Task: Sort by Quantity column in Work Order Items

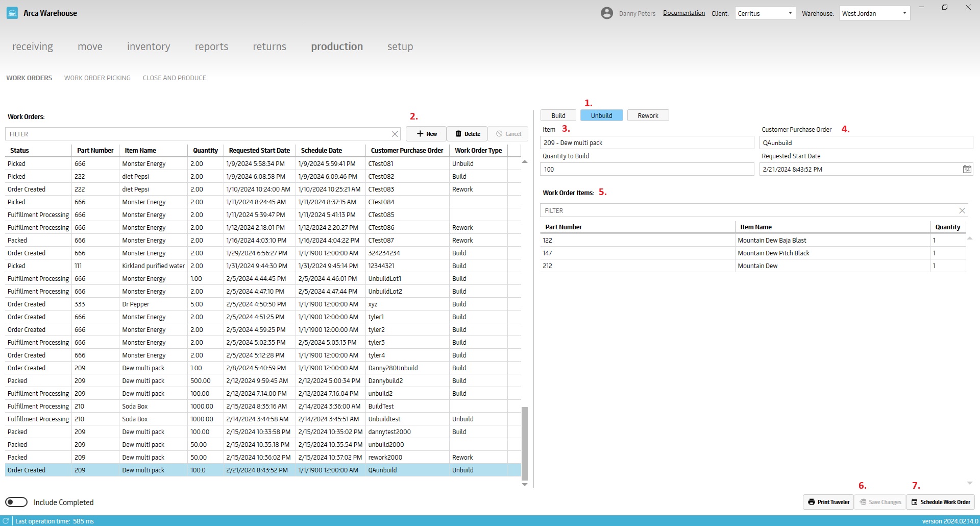Action: 948,227
